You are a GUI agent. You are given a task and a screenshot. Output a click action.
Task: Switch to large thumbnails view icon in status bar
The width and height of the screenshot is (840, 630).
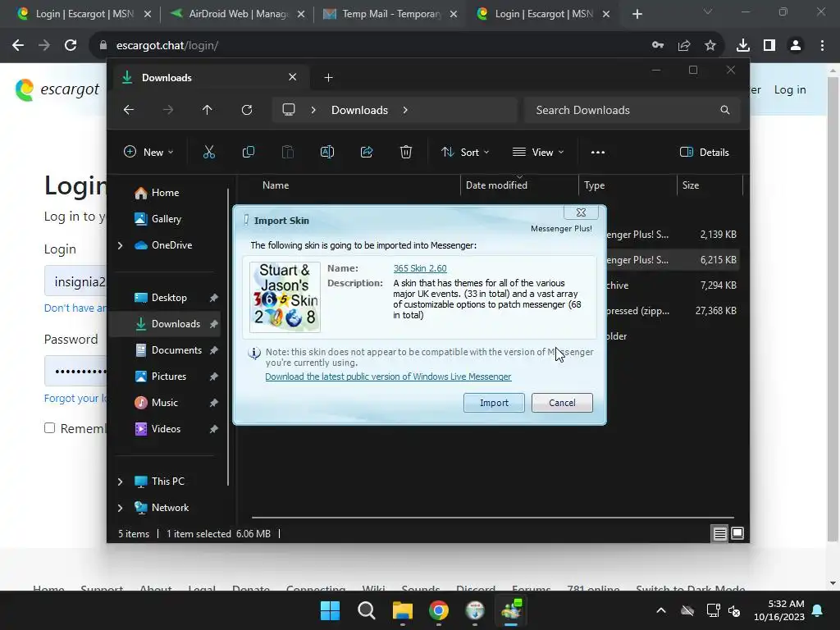click(x=737, y=533)
